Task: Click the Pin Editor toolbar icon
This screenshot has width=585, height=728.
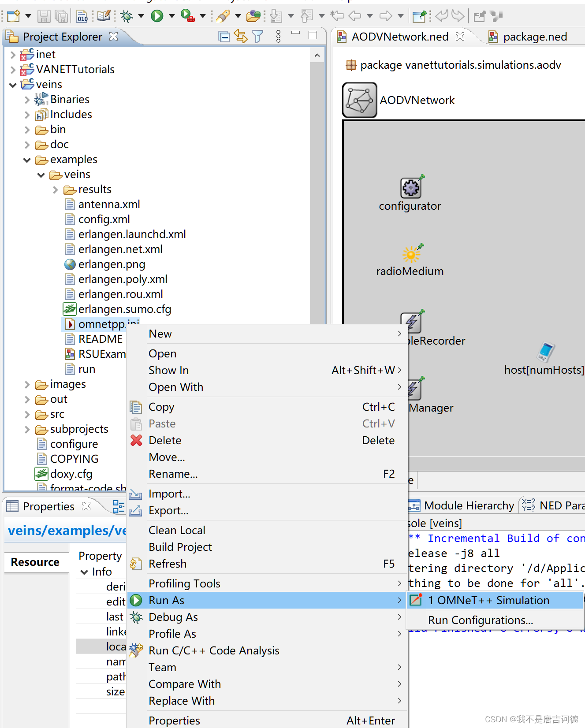Action: point(419,16)
